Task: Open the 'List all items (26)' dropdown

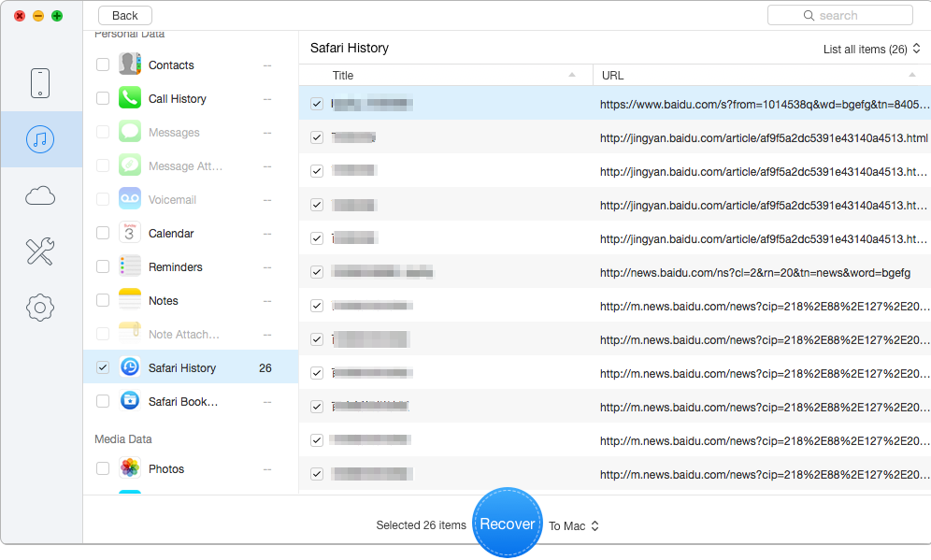Action: point(871,50)
